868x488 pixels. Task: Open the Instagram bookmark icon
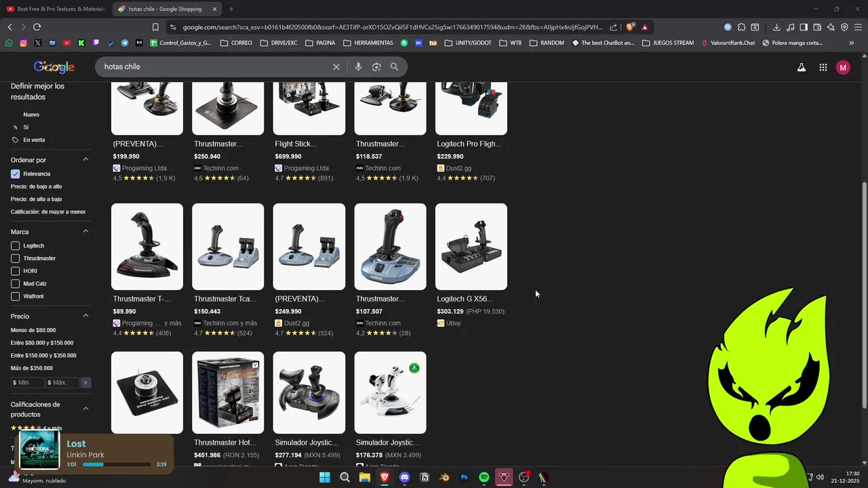[23, 43]
